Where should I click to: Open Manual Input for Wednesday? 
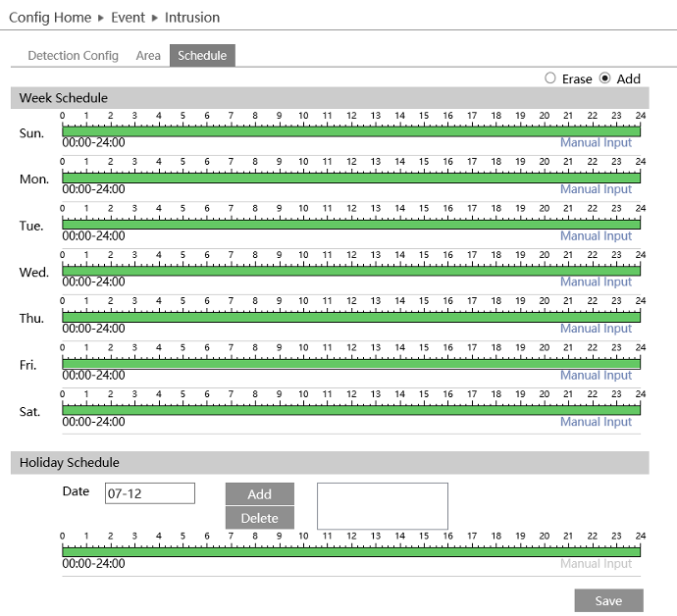[596, 282]
